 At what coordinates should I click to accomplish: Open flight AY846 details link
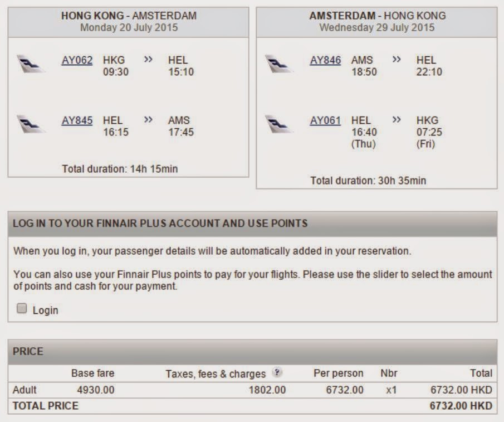[325, 60]
